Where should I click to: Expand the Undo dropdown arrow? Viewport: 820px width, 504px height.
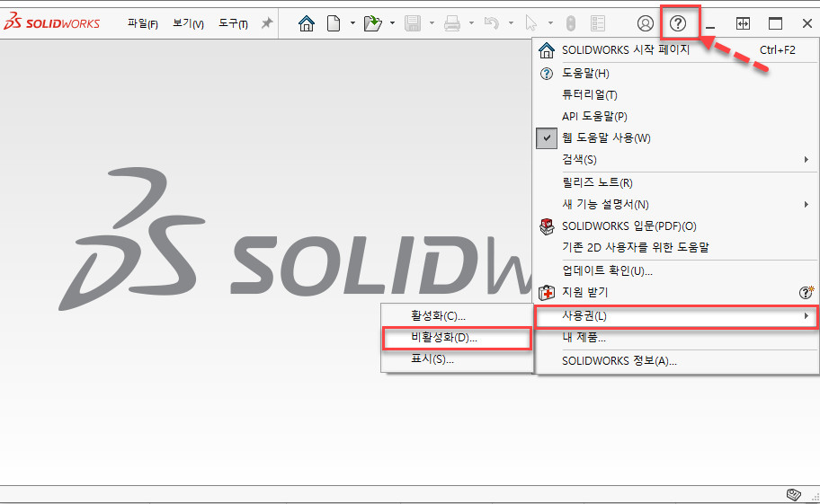tap(511, 23)
